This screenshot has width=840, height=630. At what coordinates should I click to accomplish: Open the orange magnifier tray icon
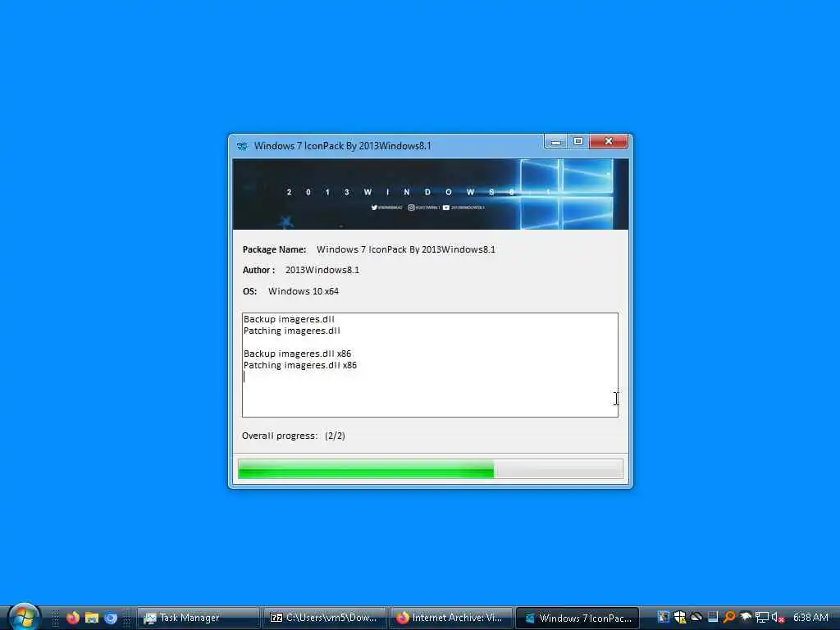point(729,618)
